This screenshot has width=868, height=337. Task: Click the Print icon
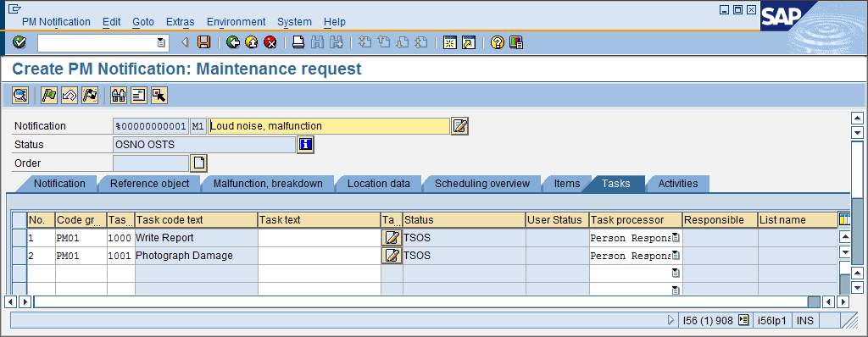pyautogui.click(x=298, y=42)
